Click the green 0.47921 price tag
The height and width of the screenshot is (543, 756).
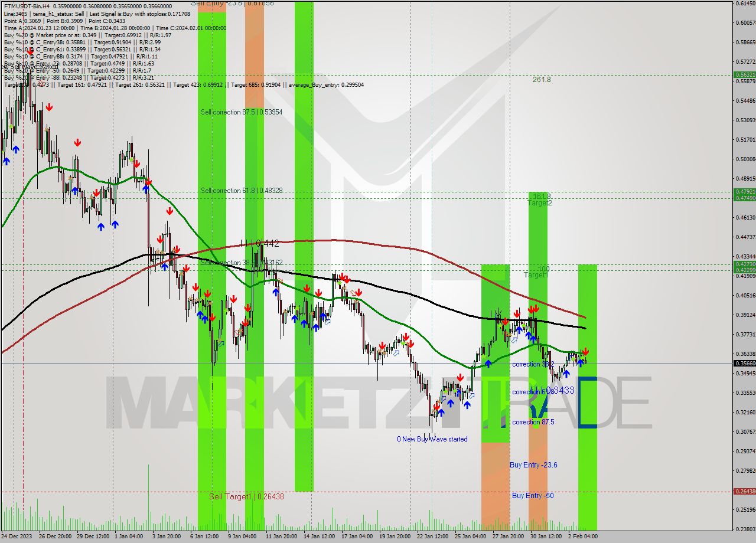tap(744, 192)
